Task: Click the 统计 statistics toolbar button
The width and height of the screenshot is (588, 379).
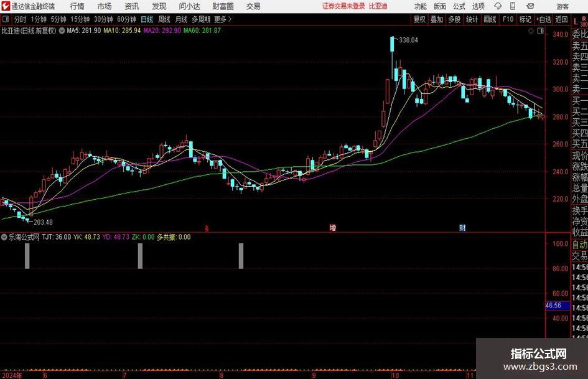Action: [x=472, y=19]
